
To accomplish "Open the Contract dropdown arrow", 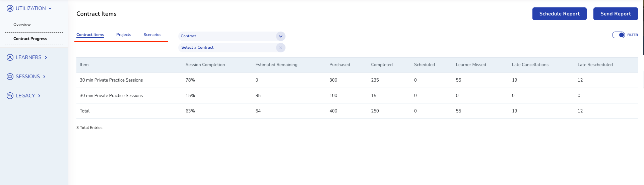I will coord(281,36).
